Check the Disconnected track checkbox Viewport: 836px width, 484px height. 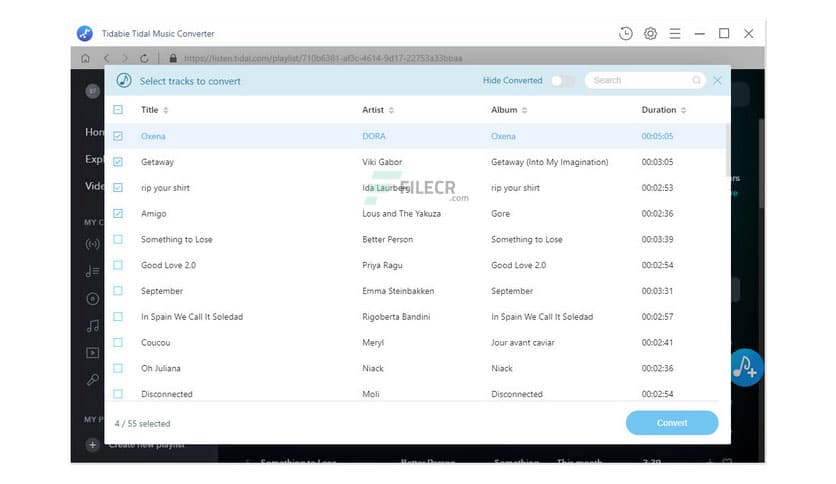118,394
